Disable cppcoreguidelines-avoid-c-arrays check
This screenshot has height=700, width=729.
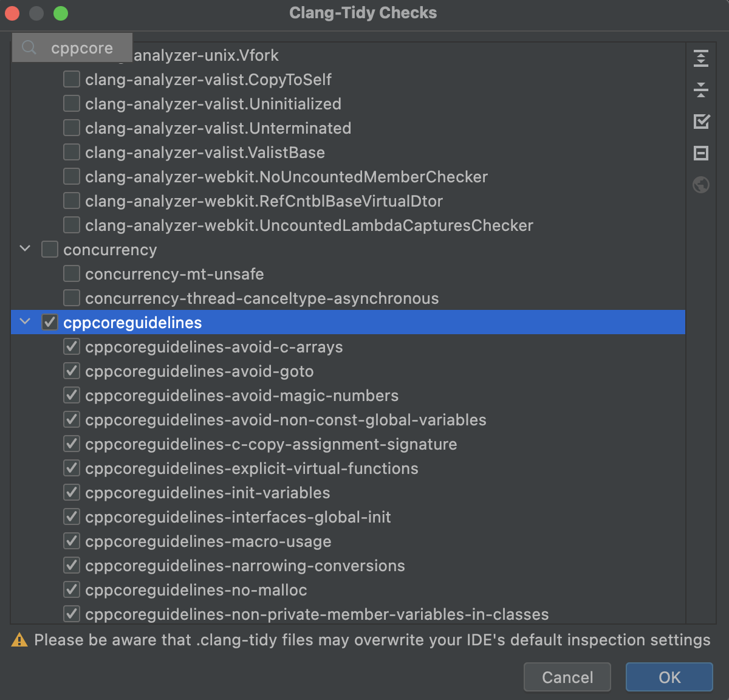point(72,346)
